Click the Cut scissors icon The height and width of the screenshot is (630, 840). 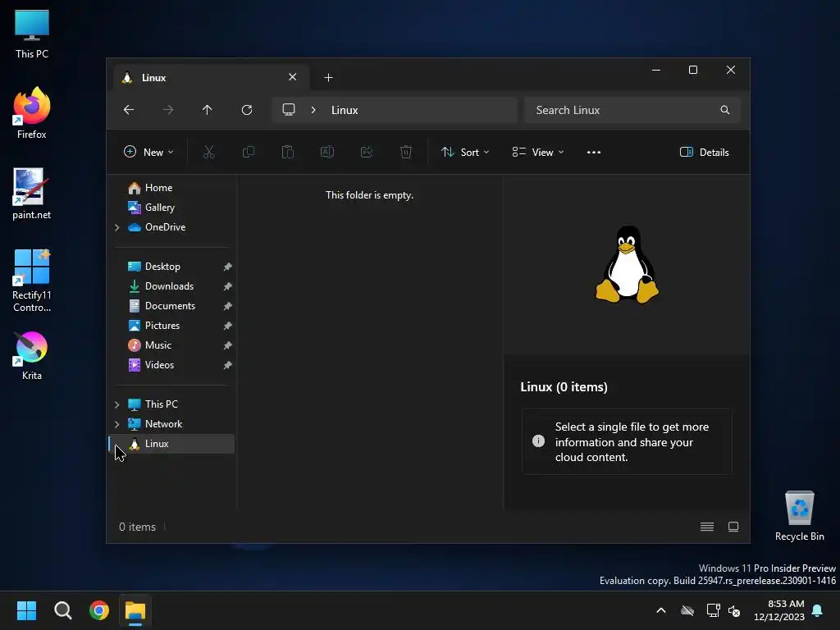(209, 152)
